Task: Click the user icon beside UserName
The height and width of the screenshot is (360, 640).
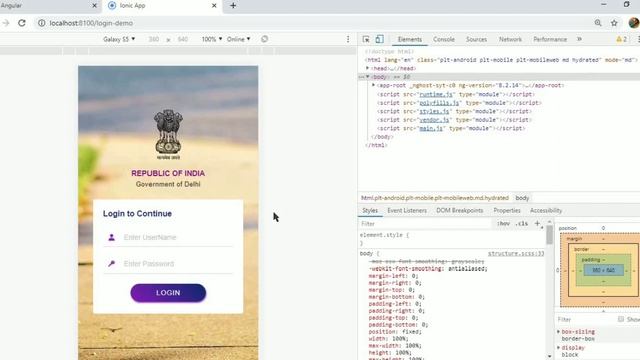Action: tap(111, 237)
